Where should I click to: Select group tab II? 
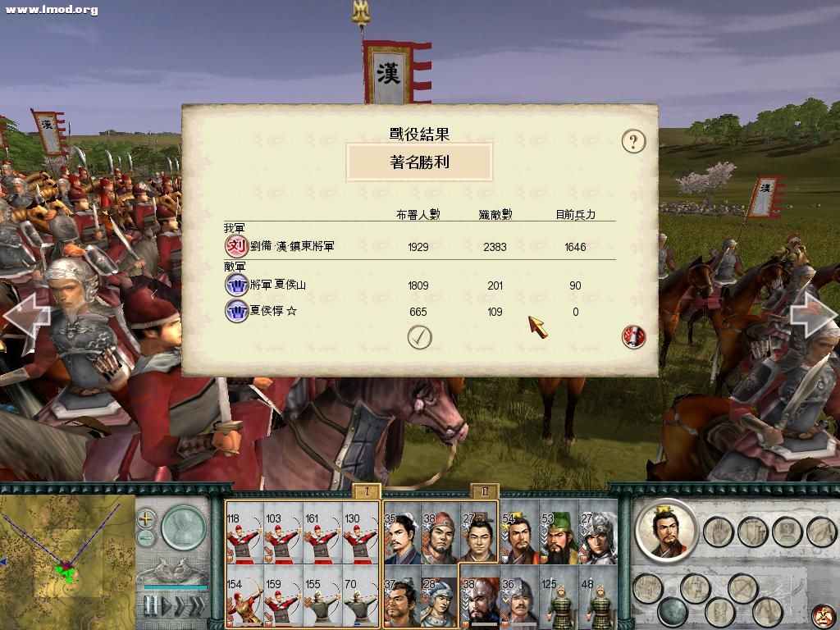click(x=485, y=492)
